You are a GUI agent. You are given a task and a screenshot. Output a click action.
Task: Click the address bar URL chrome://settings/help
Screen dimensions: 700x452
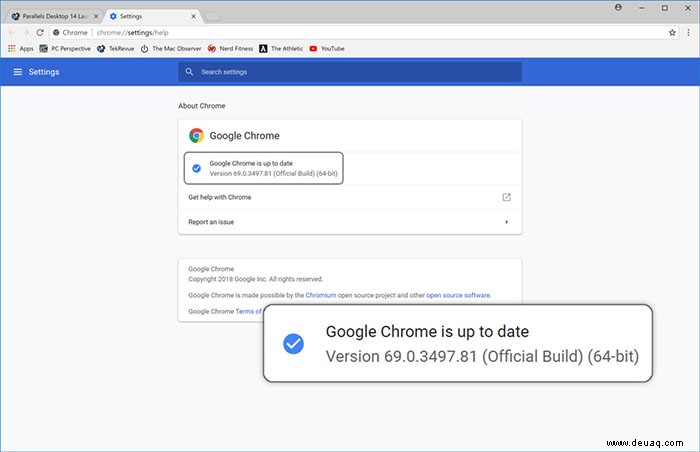point(133,33)
